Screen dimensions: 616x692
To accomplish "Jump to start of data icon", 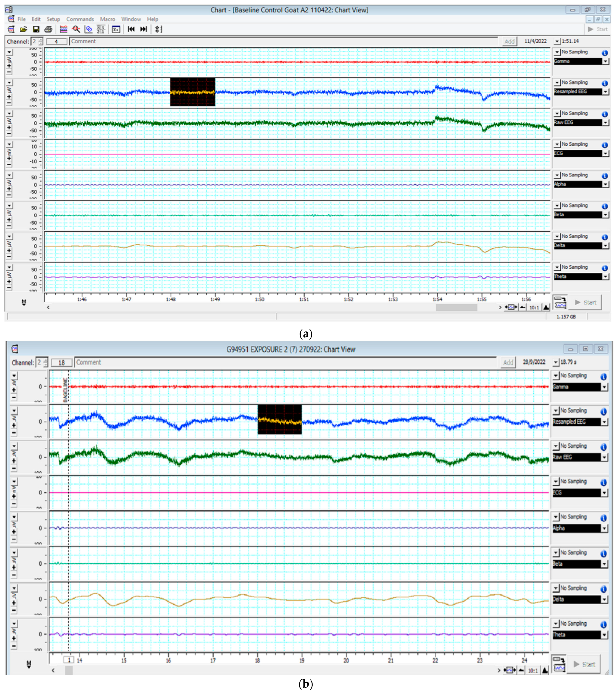I will click(x=131, y=30).
